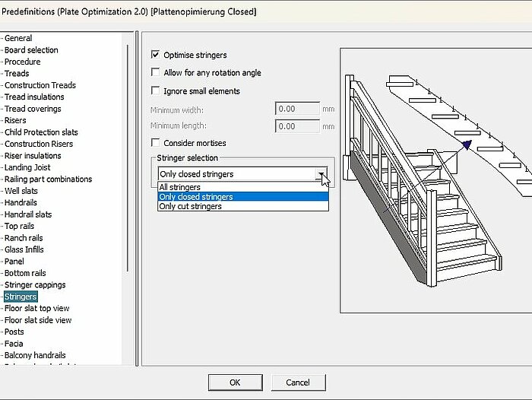Open the Landing Joist settings
Image resolution: width=532 pixels, height=400 pixels.
pos(27,167)
